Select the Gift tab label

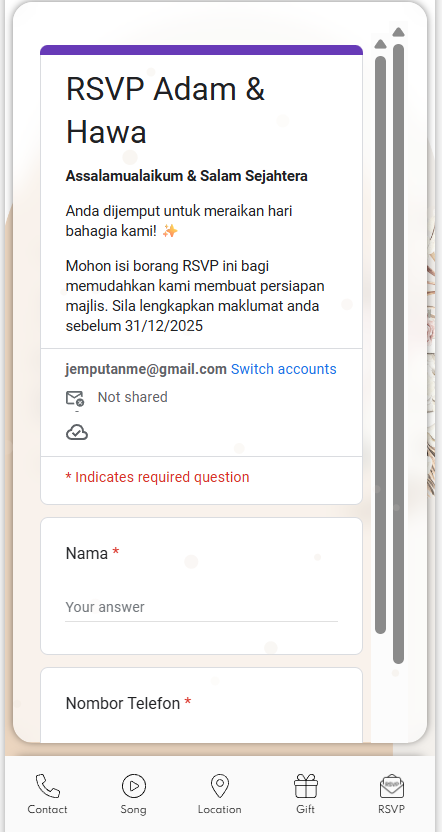306,810
